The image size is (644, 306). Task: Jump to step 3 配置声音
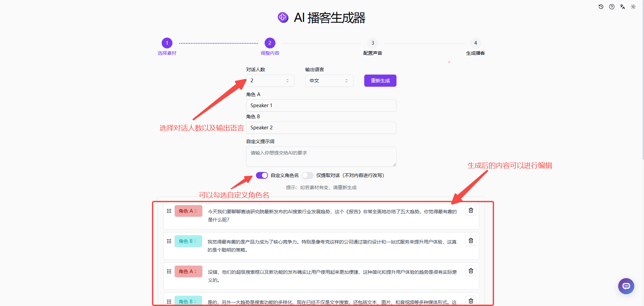pyautogui.click(x=373, y=43)
